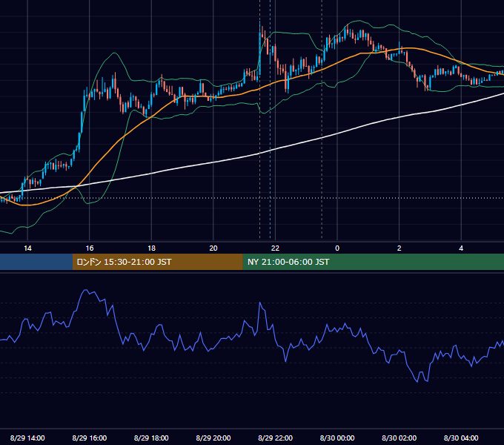
Task: Click the 8/30 02:00 time label
Action: pyautogui.click(x=399, y=438)
